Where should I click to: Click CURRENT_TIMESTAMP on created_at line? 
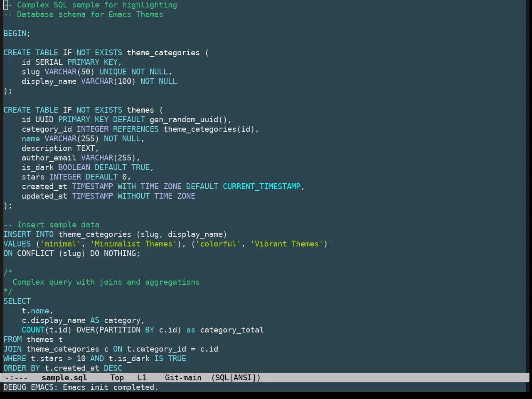point(261,187)
